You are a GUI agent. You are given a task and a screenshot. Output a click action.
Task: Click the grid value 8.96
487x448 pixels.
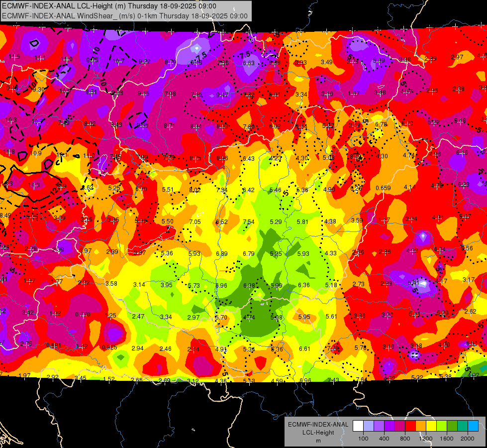tap(222, 158)
